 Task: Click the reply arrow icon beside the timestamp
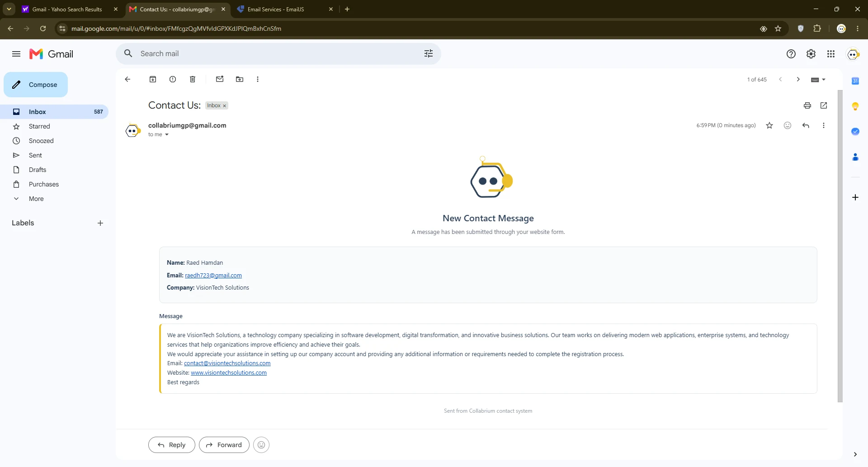coord(806,125)
